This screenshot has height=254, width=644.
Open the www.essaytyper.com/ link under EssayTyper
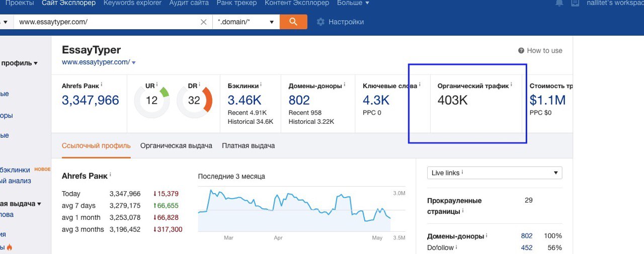click(x=96, y=62)
